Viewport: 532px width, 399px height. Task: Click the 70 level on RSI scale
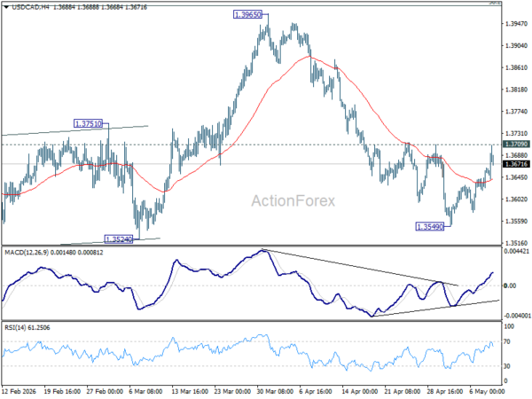[507, 341]
